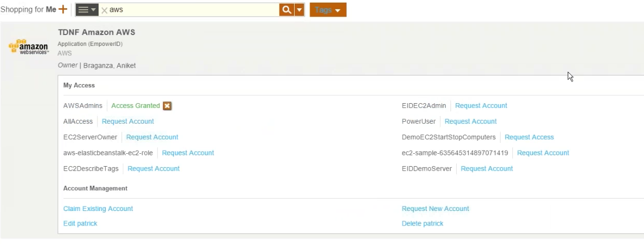Viewport: 644px width, 244px height.
Task: Click the EC2ServerOwner role label
Action: tap(90, 137)
